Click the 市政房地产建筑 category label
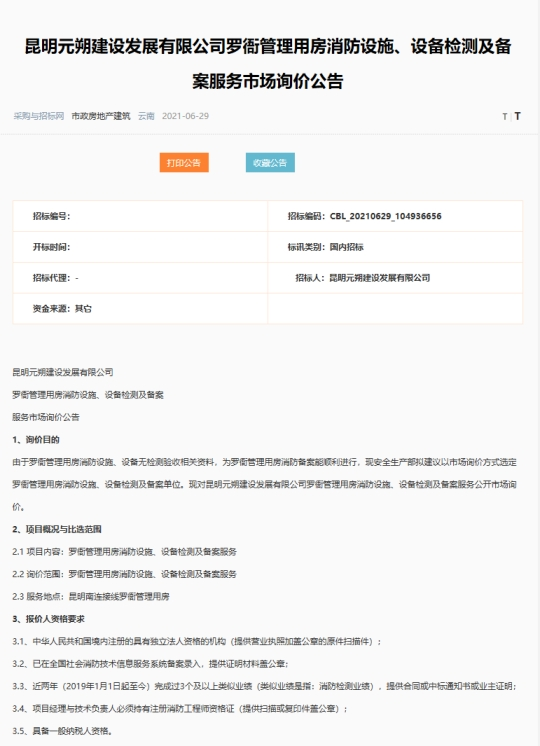Viewport: 540px width, 746px height. click(101, 116)
